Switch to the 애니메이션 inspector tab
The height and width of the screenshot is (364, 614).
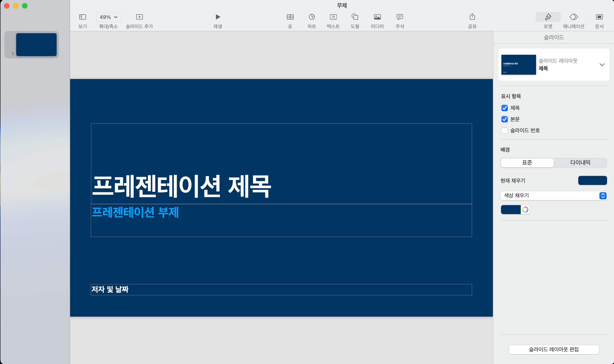(574, 17)
